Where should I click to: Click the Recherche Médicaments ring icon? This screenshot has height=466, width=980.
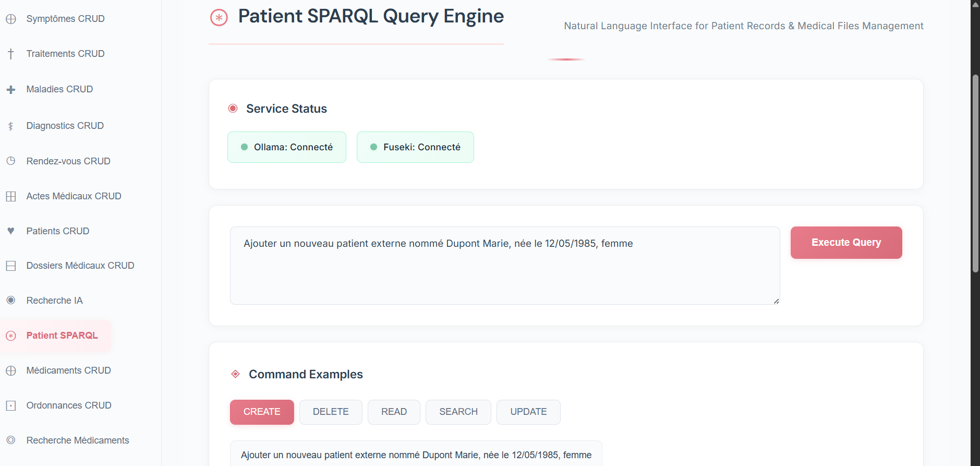(x=11, y=440)
